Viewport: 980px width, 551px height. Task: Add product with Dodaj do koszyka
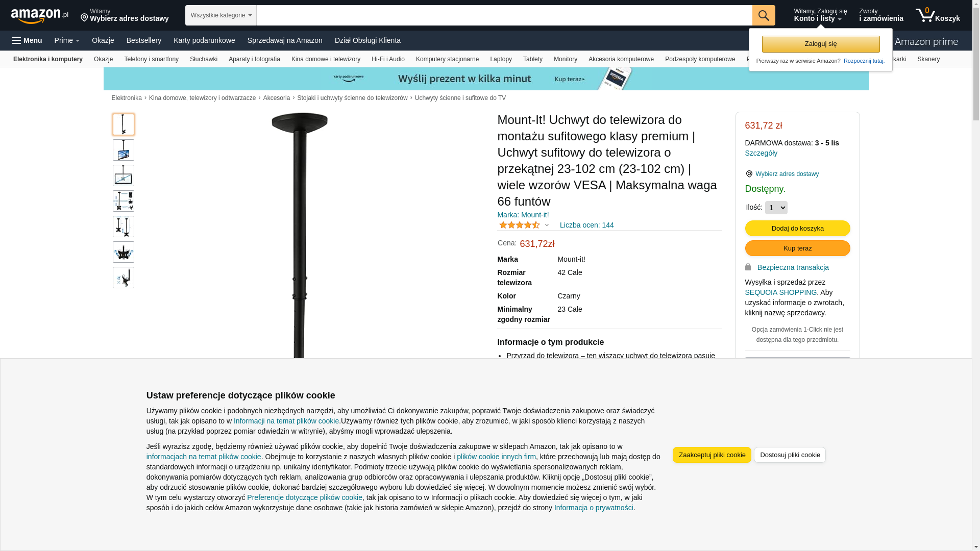tap(797, 228)
